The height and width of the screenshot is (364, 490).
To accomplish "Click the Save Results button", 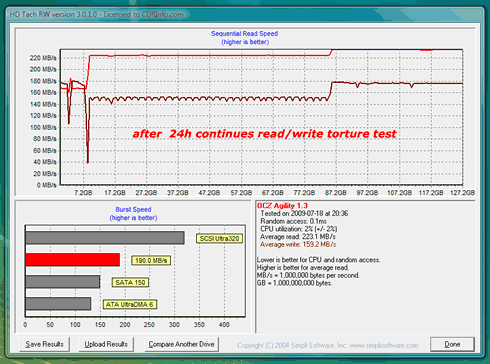I will click(x=44, y=344).
